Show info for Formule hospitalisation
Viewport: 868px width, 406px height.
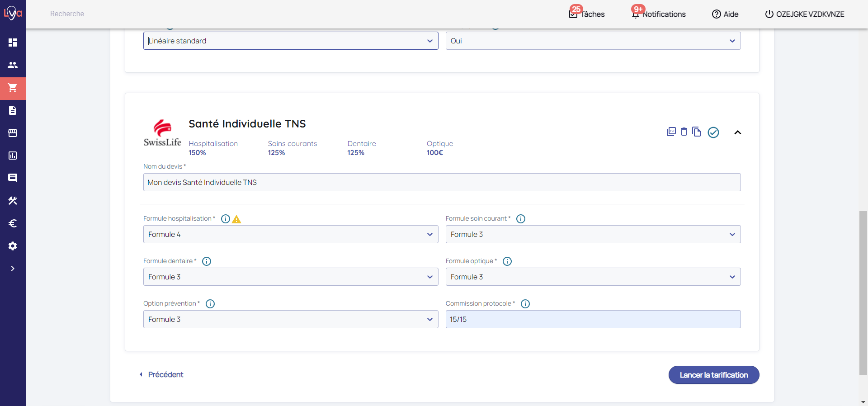tap(226, 219)
